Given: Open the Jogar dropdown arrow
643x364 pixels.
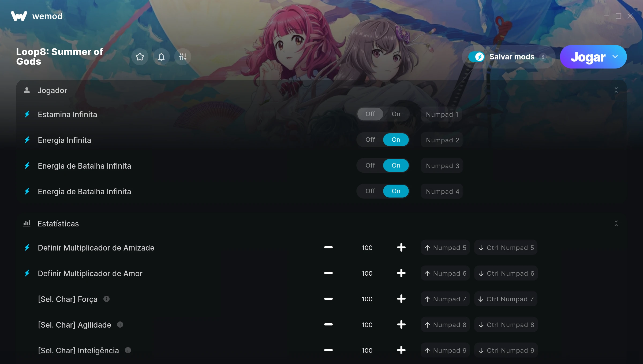Looking at the screenshot, I should [x=615, y=57].
